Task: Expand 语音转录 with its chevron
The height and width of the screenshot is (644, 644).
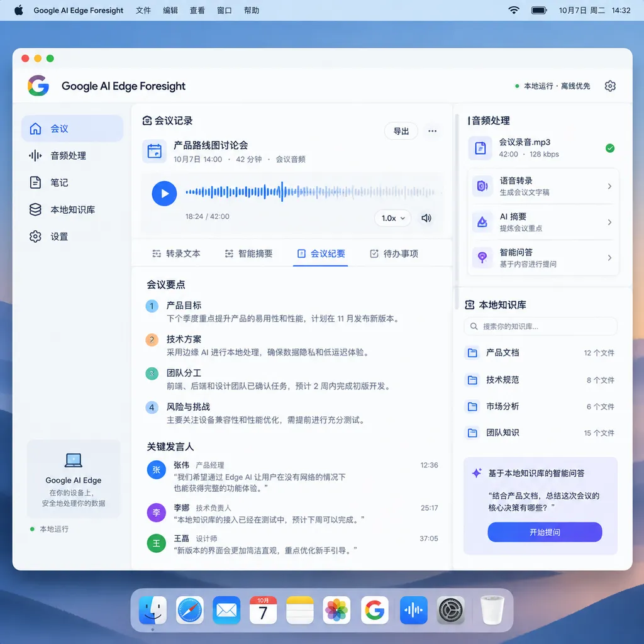Action: pos(609,186)
